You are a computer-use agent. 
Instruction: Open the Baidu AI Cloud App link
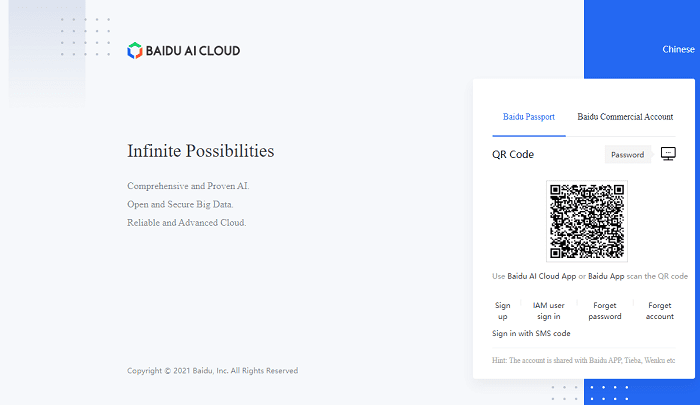point(541,276)
